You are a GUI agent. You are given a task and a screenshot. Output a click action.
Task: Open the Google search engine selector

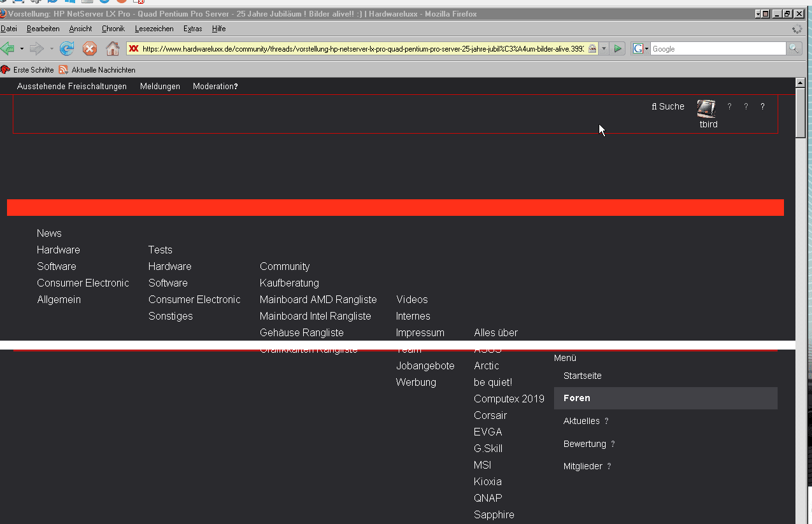pyautogui.click(x=641, y=48)
